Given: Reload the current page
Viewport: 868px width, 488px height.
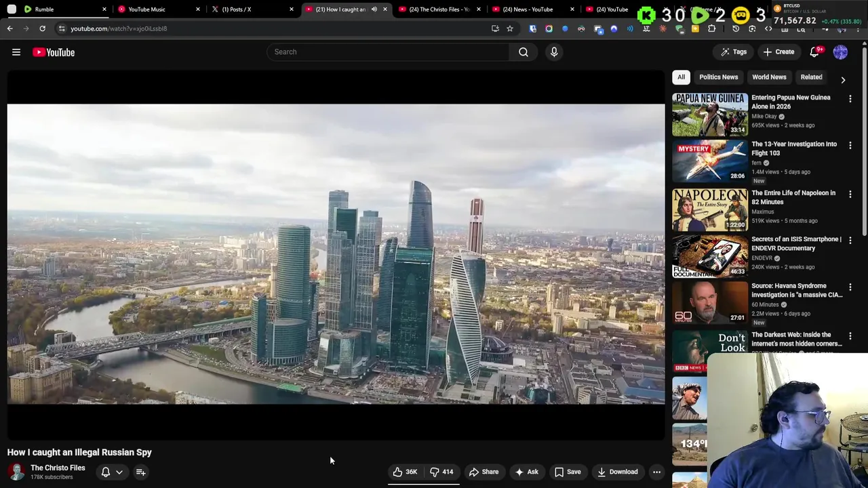Looking at the screenshot, I should [42, 28].
